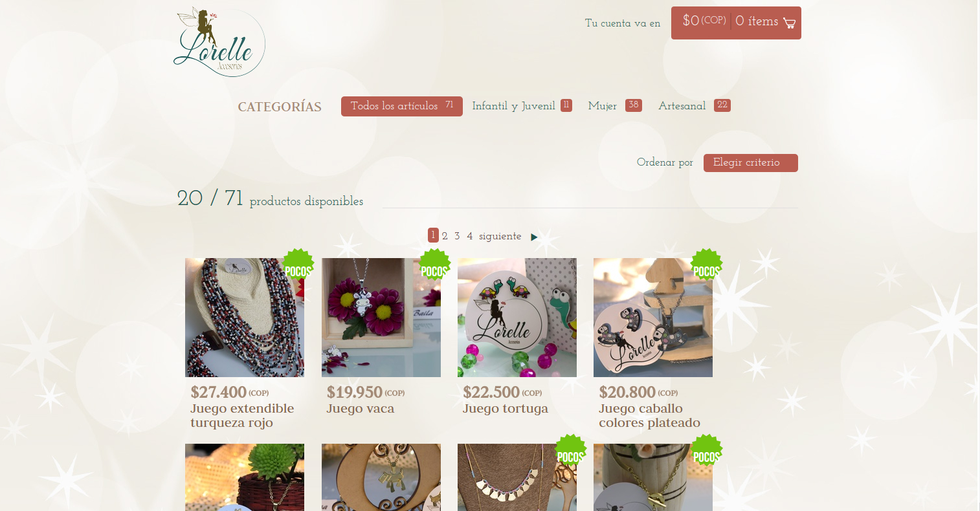The width and height of the screenshot is (980, 511).
Task: Go to page 2 of products
Action: pos(445,237)
